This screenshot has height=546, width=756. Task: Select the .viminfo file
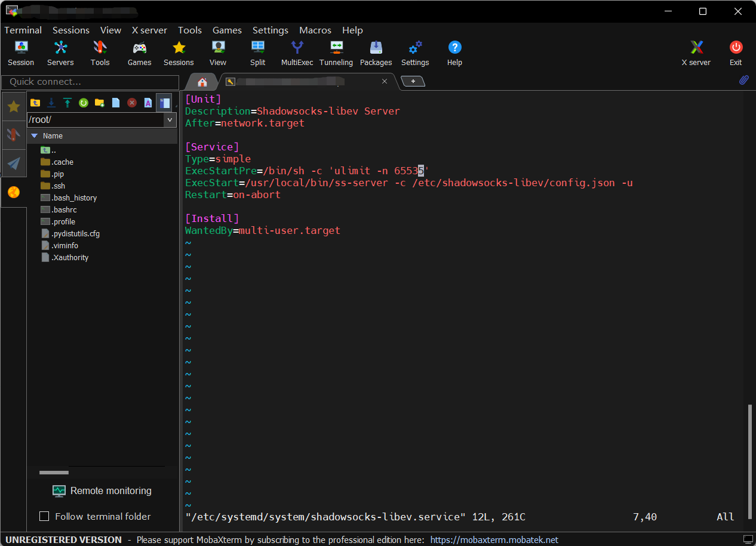tap(60, 246)
